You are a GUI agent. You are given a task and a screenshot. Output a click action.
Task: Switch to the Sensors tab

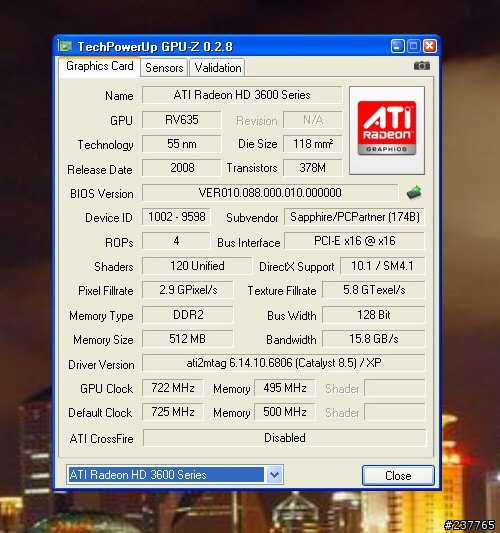164,68
